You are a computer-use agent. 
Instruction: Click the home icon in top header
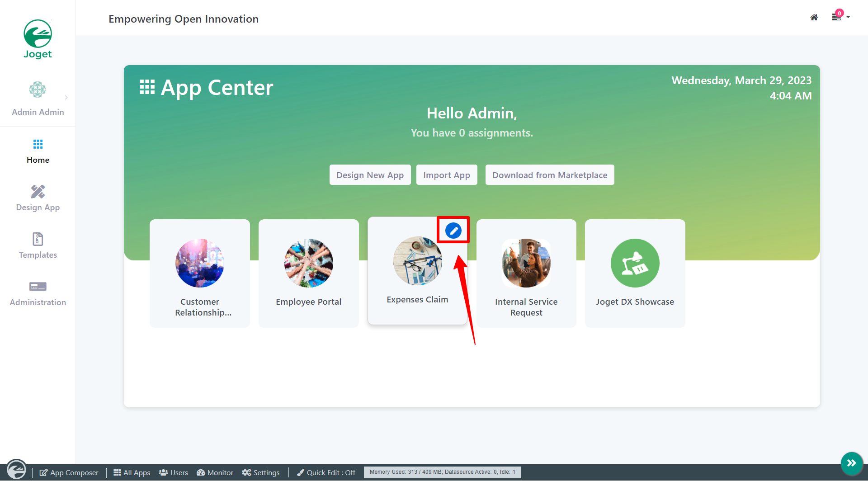click(x=814, y=17)
